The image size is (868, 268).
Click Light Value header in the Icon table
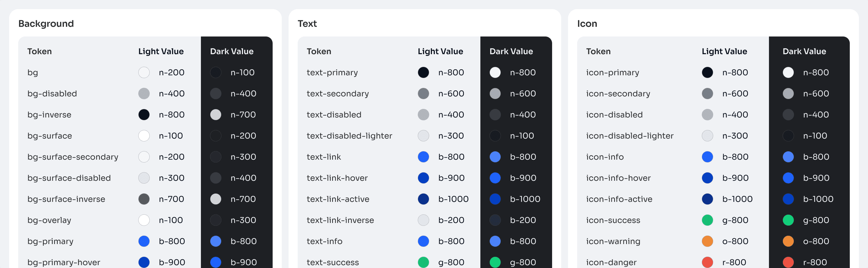[725, 51]
